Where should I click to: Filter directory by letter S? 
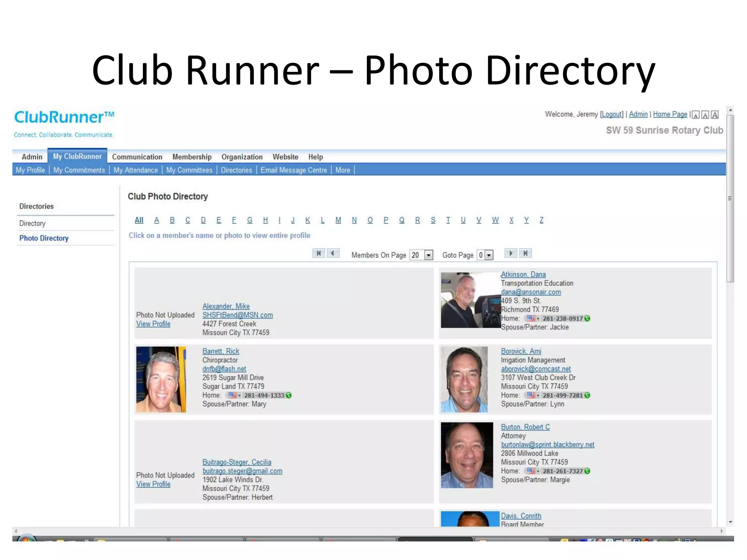[433, 220]
